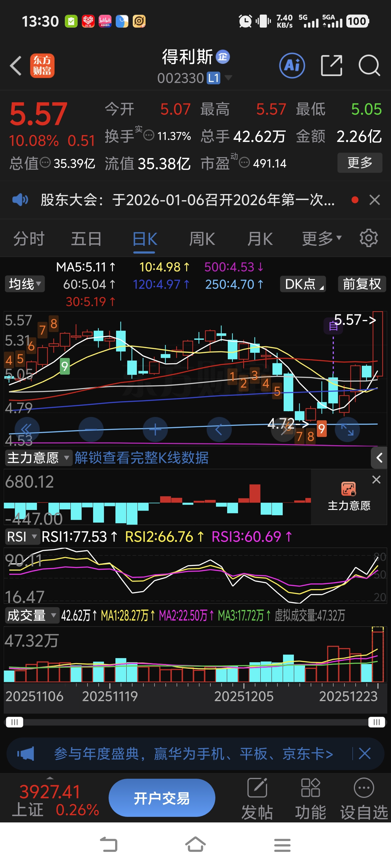Tap 解锁查看完整K线数据 link
The image size is (391, 868).
tap(142, 458)
